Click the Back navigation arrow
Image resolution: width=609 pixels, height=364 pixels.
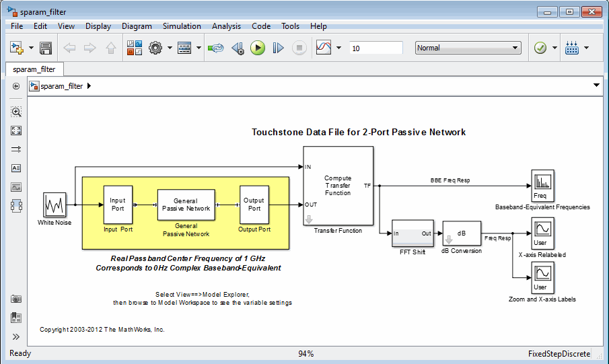(69, 48)
